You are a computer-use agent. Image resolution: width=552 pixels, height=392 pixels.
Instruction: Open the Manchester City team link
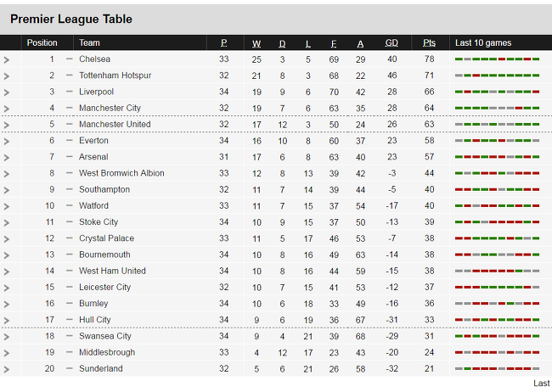point(110,108)
